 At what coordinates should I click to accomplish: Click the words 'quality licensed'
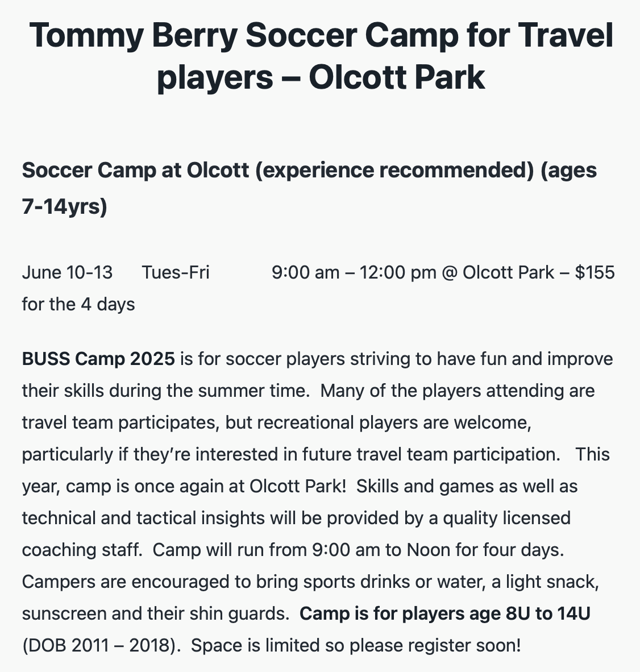507,518
